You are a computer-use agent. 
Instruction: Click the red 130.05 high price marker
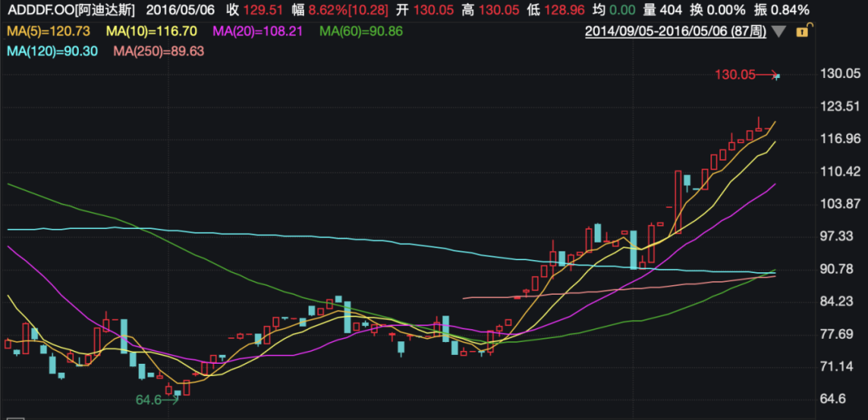click(x=735, y=75)
